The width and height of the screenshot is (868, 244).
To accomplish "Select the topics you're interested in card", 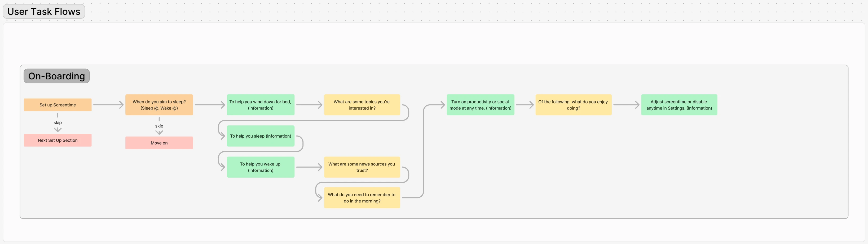I will pyautogui.click(x=362, y=105).
